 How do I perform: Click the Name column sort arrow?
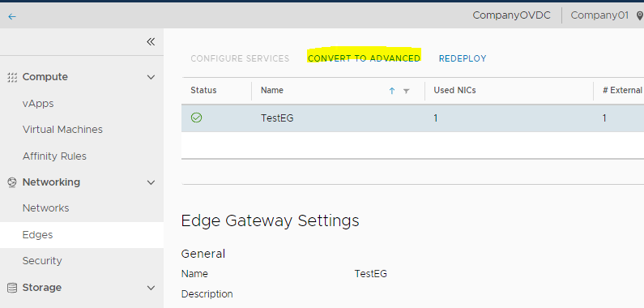click(x=392, y=91)
